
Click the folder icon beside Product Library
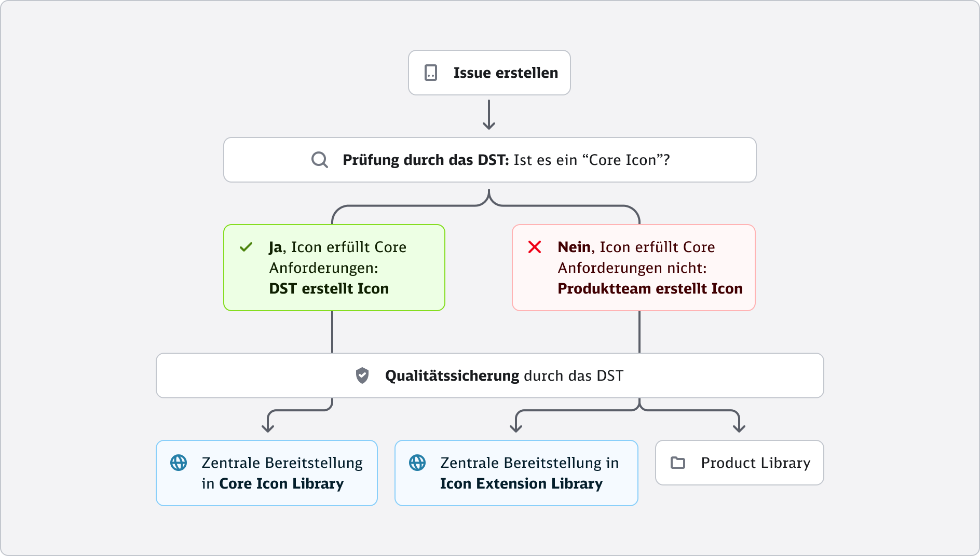coord(678,463)
